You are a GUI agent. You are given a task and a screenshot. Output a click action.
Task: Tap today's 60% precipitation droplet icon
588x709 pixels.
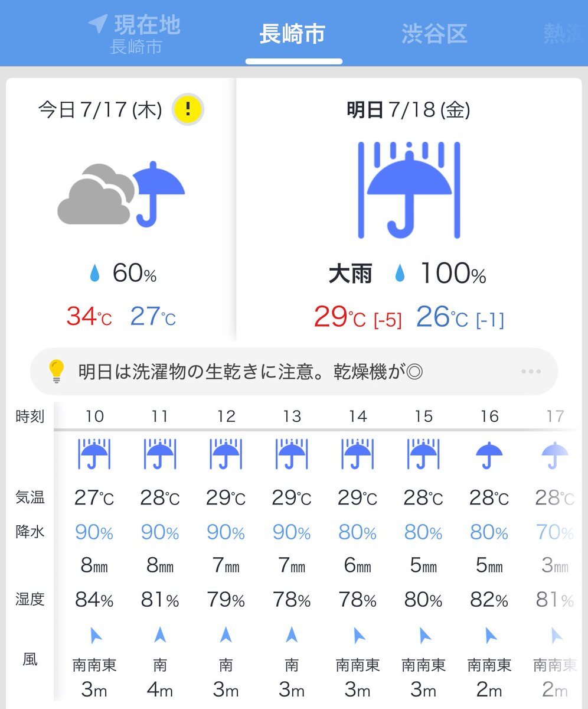[x=94, y=274]
